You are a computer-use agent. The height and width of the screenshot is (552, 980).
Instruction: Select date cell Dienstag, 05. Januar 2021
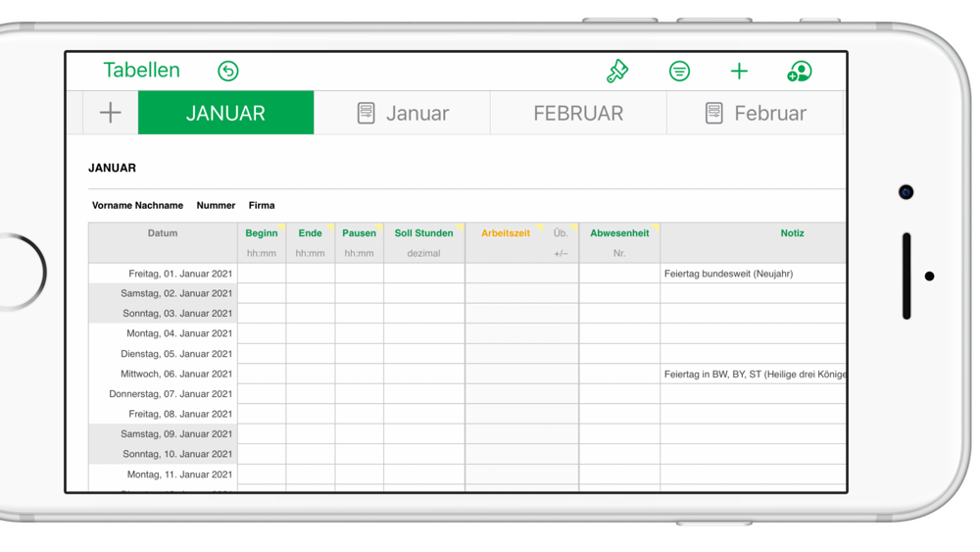[163, 353]
